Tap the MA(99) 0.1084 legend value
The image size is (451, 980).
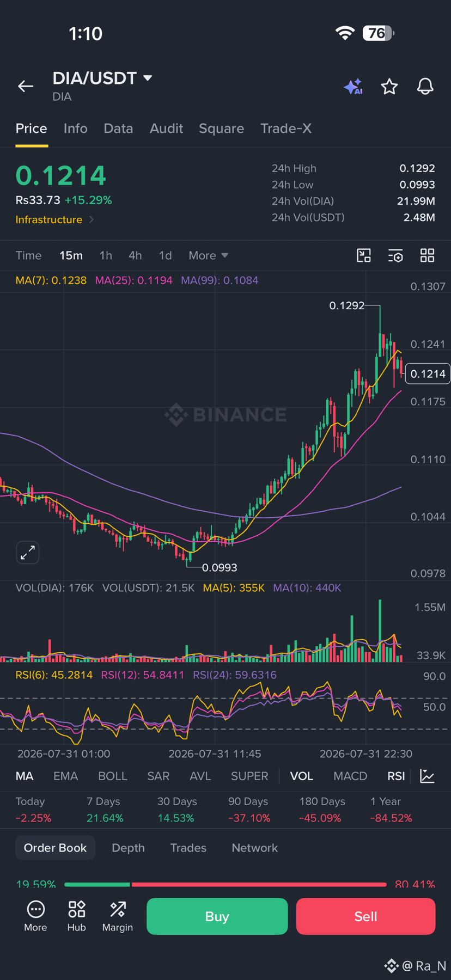(x=220, y=280)
